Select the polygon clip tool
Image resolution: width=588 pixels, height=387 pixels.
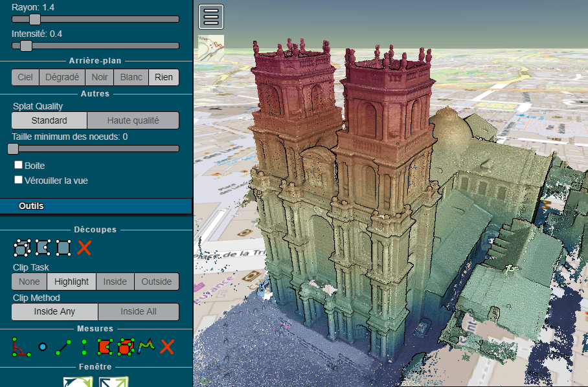pyautogui.click(x=43, y=247)
